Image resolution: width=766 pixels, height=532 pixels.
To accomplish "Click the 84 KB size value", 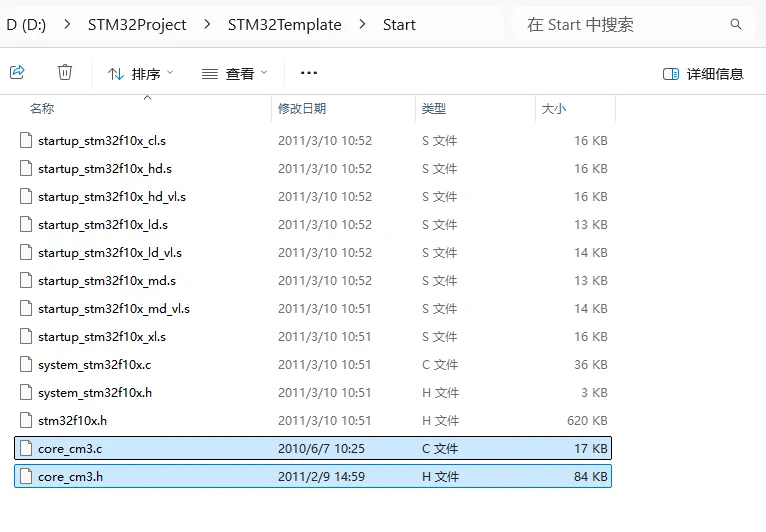I will tap(590, 476).
